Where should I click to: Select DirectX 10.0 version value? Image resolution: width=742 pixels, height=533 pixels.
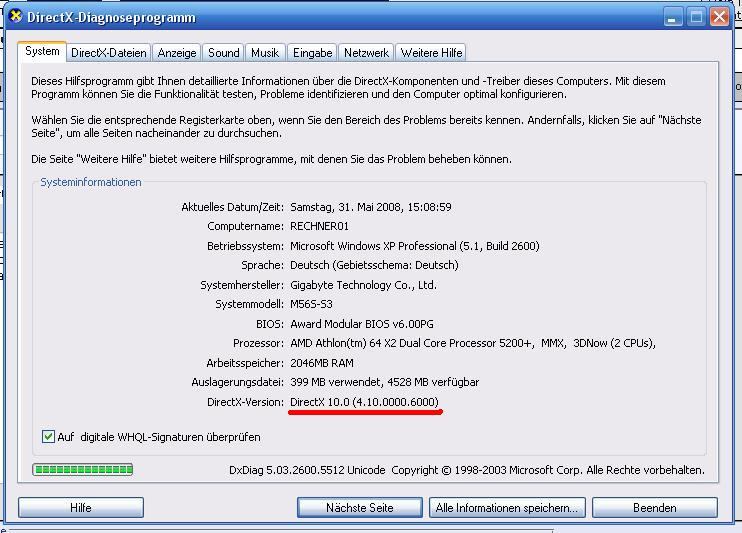pos(364,402)
